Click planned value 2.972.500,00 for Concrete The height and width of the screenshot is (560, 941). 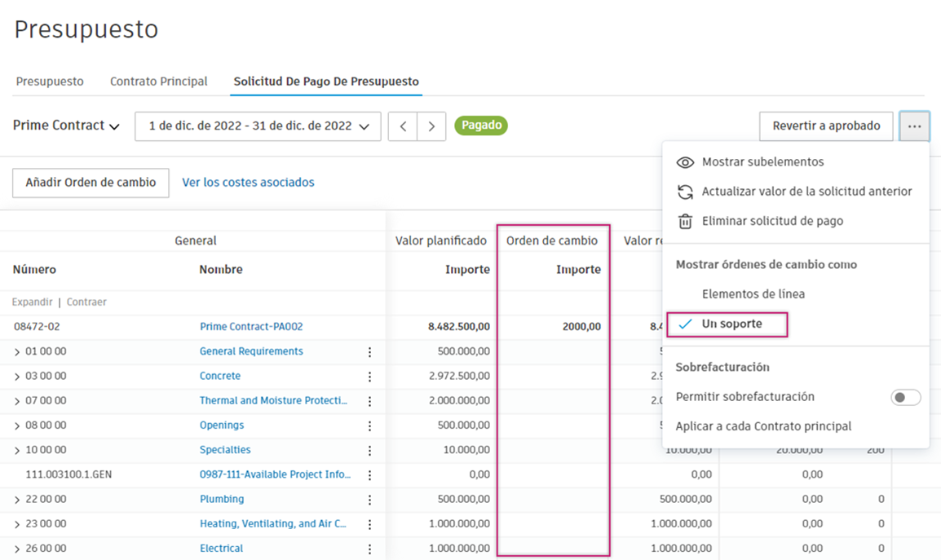459,376
